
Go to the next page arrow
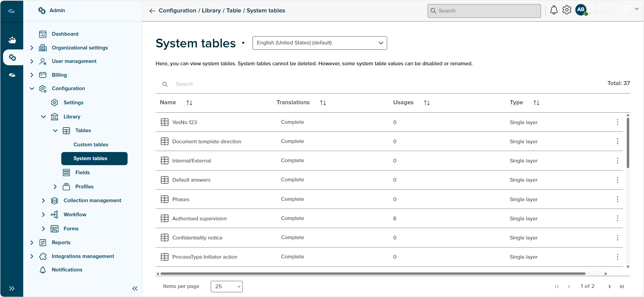[x=609, y=287]
